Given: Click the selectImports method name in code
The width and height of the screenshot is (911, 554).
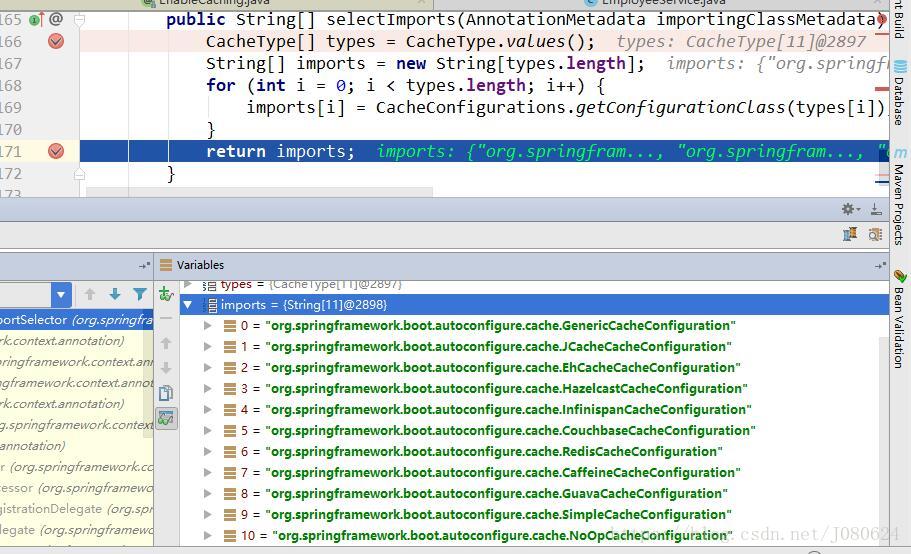Looking at the screenshot, I should coord(390,20).
